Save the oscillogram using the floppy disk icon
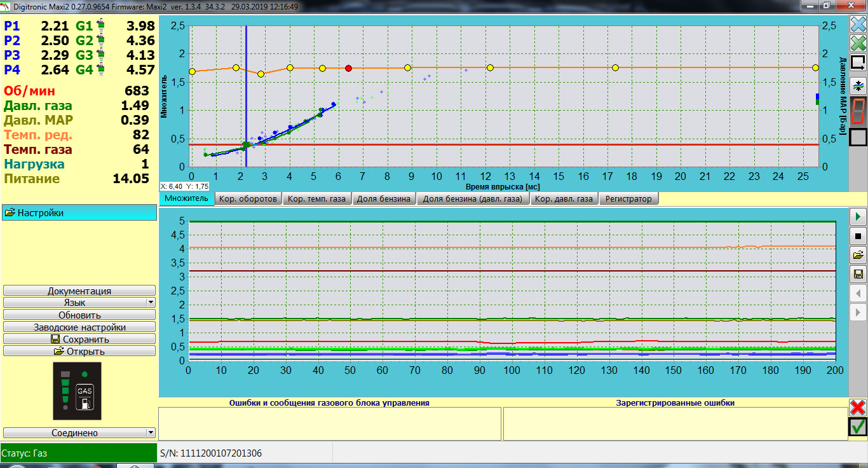Screen dimensions: 868x468 858,274
